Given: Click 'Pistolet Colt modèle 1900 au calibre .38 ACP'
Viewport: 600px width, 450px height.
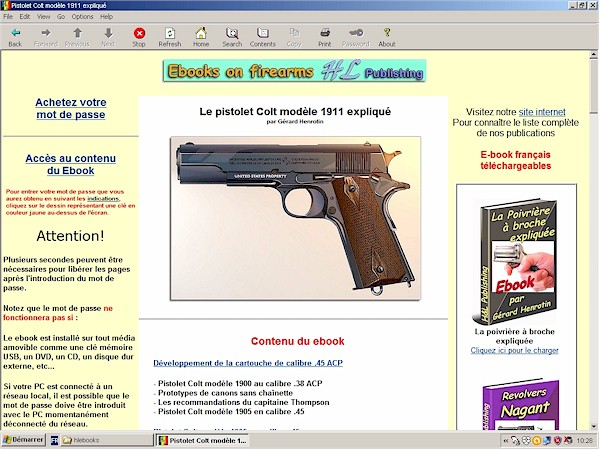Looking at the screenshot, I should point(240,383).
